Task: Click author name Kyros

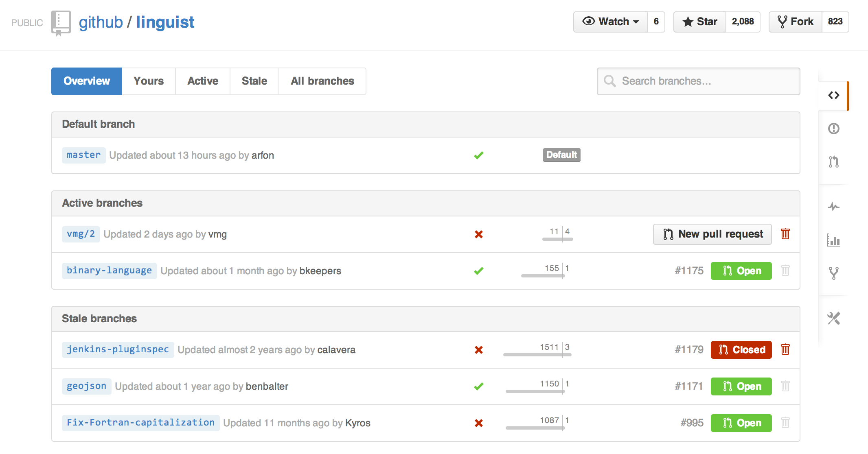Action: click(358, 423)
